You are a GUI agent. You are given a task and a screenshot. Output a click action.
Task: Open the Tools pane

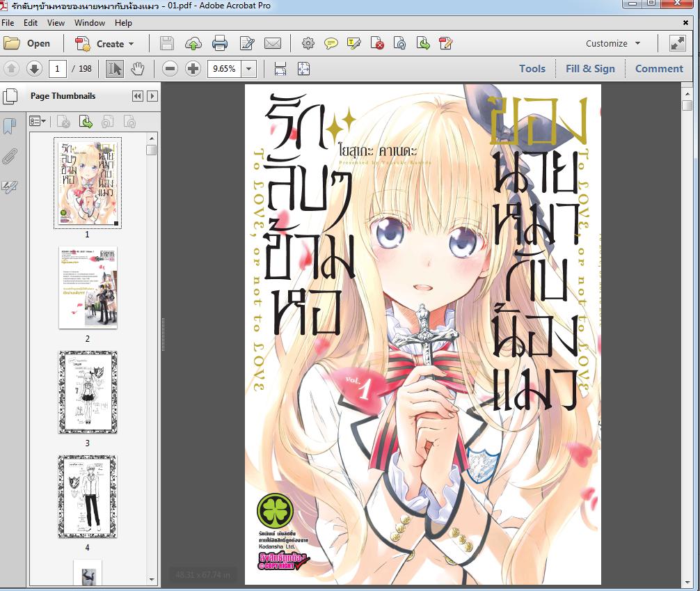(532, 69)
